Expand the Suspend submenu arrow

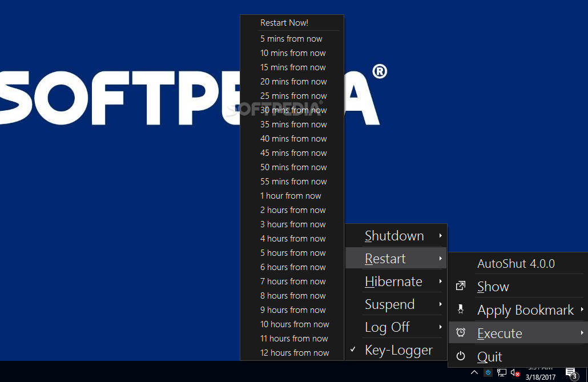click(x=441, y=304)
